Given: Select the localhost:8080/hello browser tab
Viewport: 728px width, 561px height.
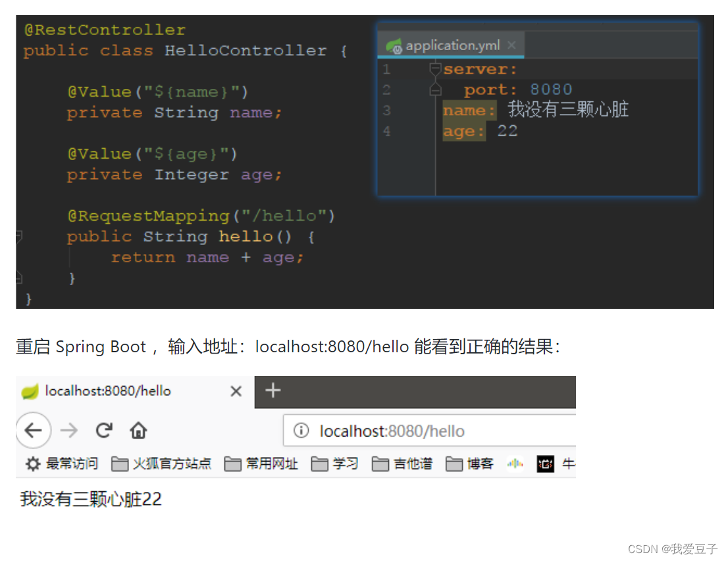Looking at the screenshot, I should pos(135,392).
